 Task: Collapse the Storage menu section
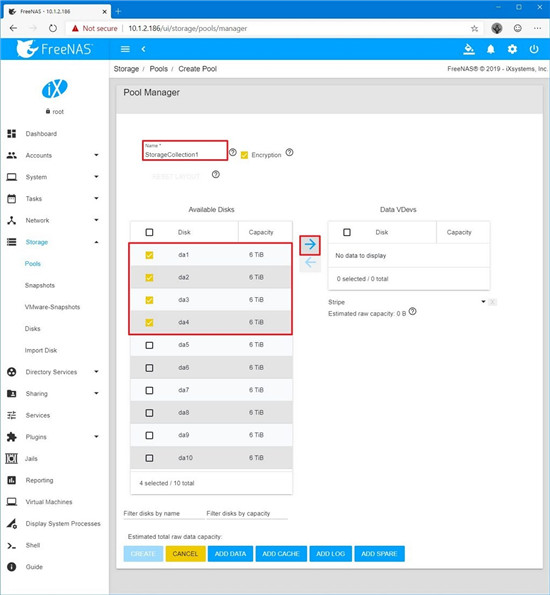tap(53, 242)
